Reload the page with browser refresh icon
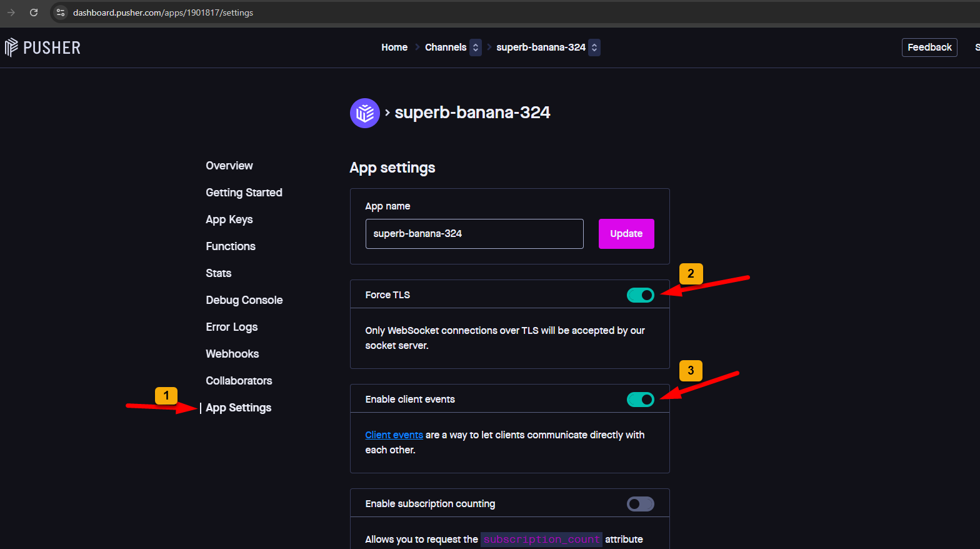This screenshot has height=549, width=980. pos(34,13)
